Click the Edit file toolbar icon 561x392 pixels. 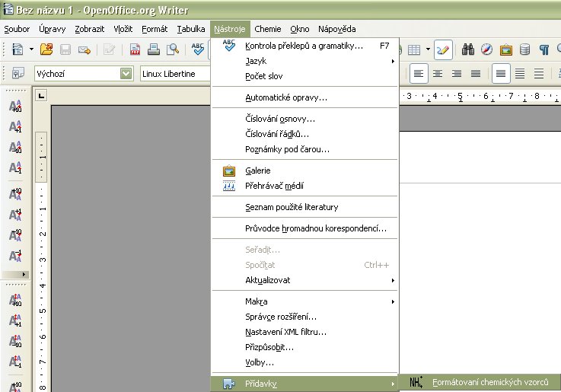coord(109,49)
